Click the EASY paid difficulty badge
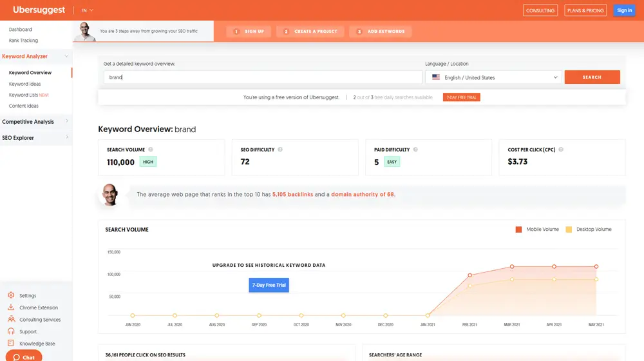The image size is (644, 361). 392,162
